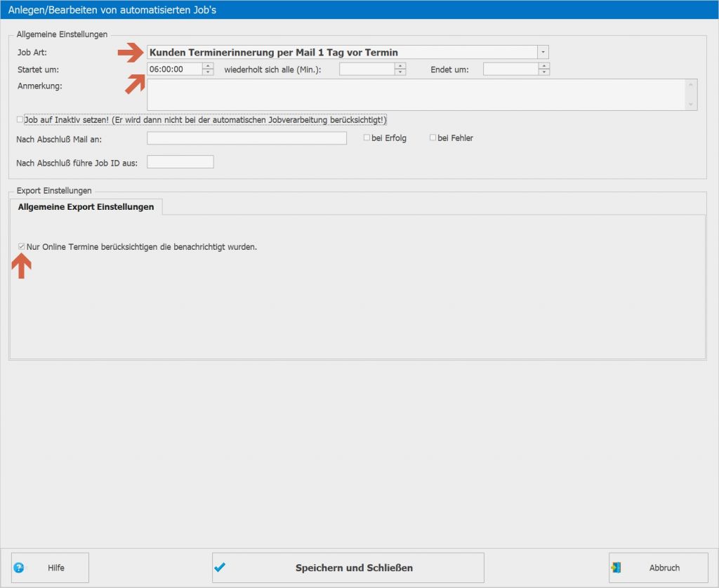Enable the bei Erfolg checkbox
Viewport: 719px width, 588px height.
[x=367, y=138]
